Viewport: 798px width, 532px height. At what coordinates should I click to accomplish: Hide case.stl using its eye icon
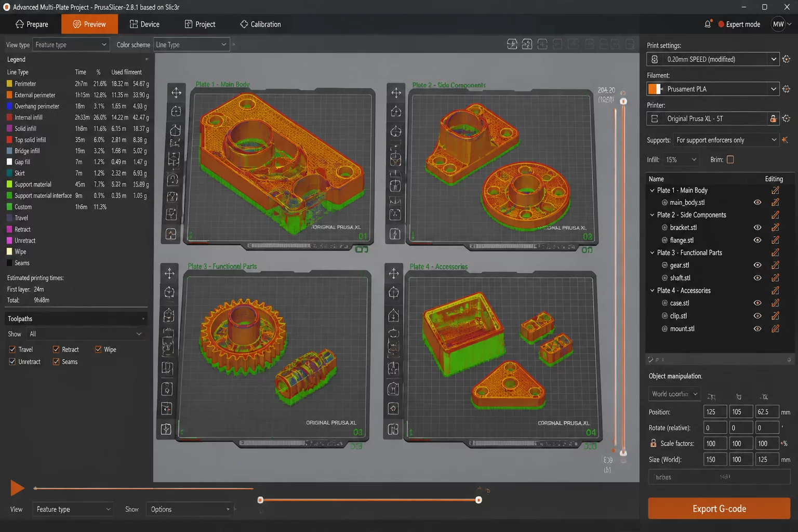point(757,303)
